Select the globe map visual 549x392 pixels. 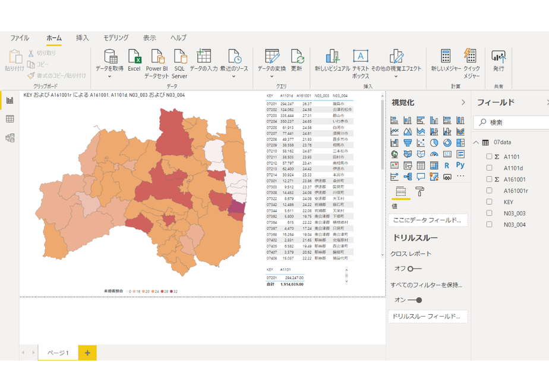[x=395, y=154]
